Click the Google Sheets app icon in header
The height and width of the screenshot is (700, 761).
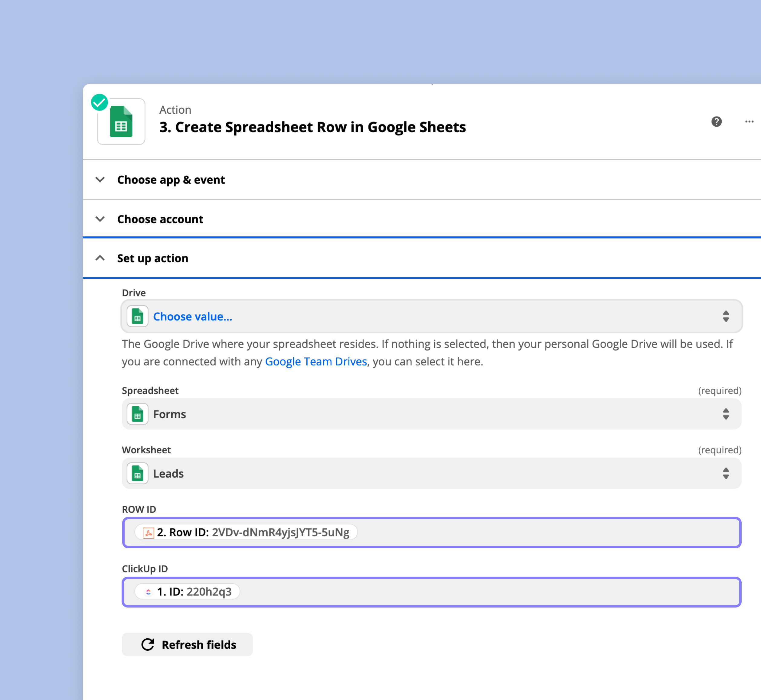point(121,122)
